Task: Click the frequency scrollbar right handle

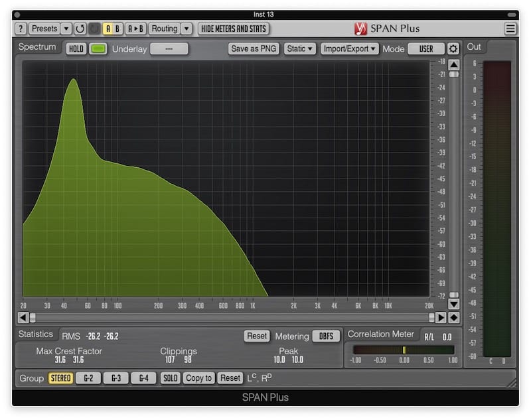Action: [x=431, y=317]
